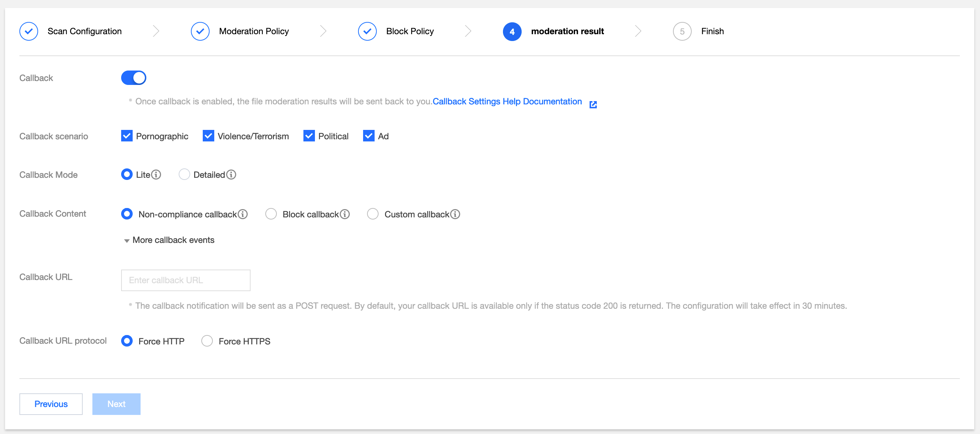Expand More callback events section
Viewport: 980px width, 434px height.
tap(169, 240)
